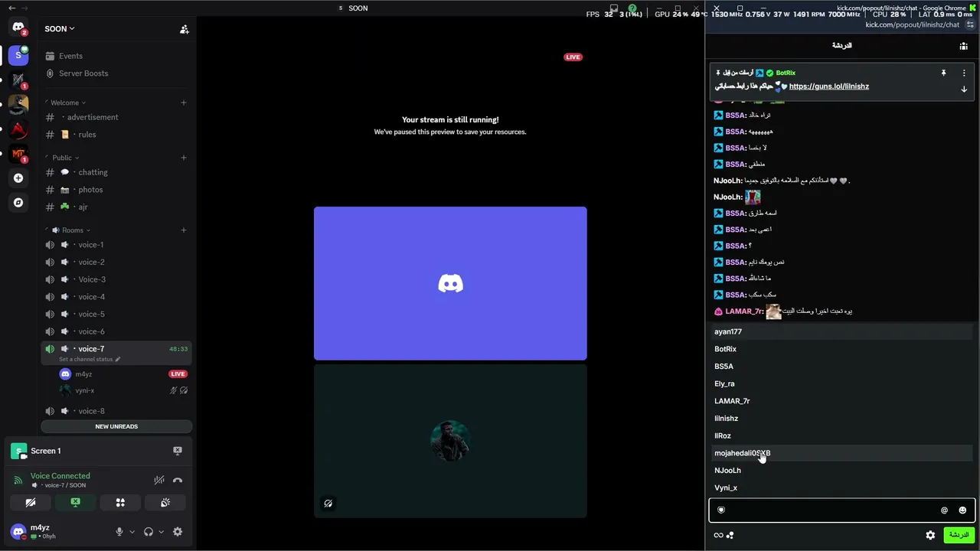Image resolution: width=980 pixels, height=551 pixels.
Task: Join the voice-4 voice channel
Action: (116, 297)
